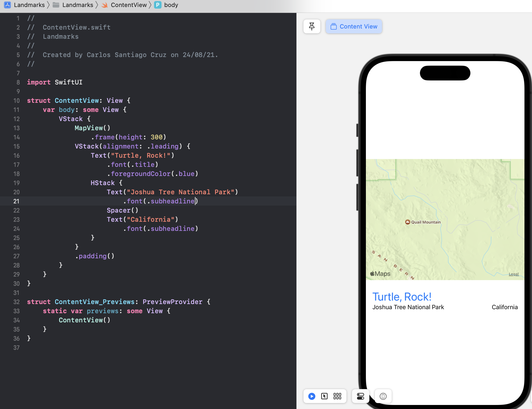The image size is (532, 409).
Task: Open ContentView file breadcrumb
Action: tap(128, 5)
